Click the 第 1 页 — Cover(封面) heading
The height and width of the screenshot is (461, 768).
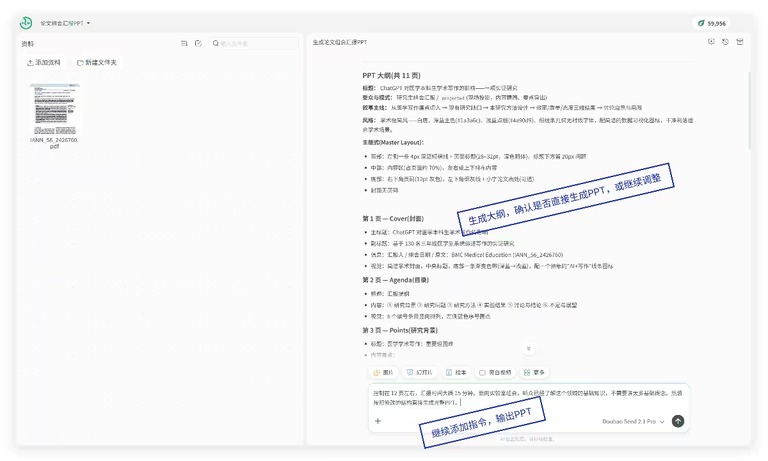(x=393, y=218)
